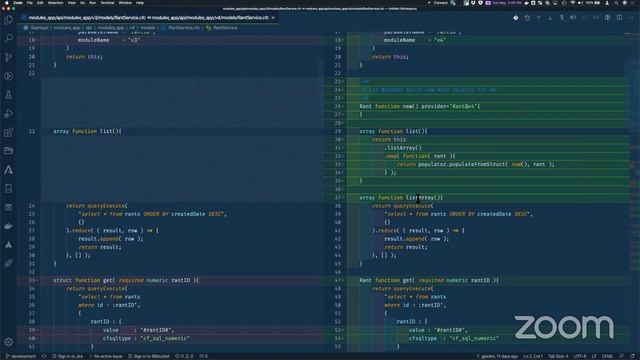Click Sign in to Jira in status bar
The width and height of the screenshot is (640, 360).
pyautogui.click(x=67, y=356)
